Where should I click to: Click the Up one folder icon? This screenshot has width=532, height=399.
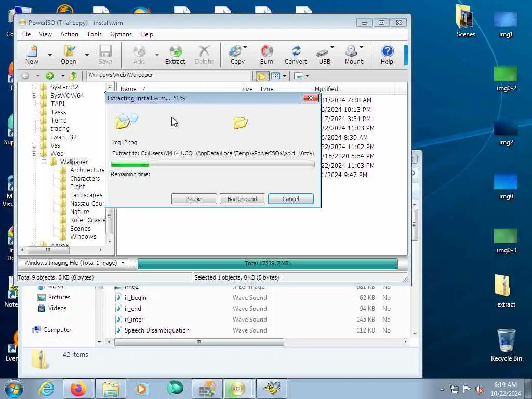(x=73, y=76)
